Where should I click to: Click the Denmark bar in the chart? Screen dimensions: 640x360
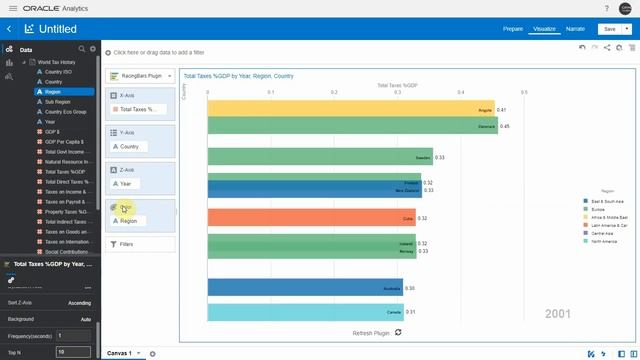coord(353,126)
